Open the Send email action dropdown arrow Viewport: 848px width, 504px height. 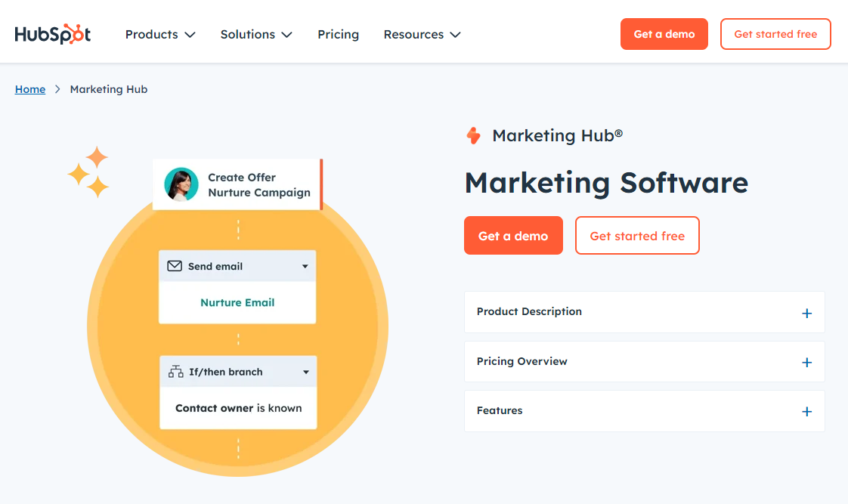(305, 266)
